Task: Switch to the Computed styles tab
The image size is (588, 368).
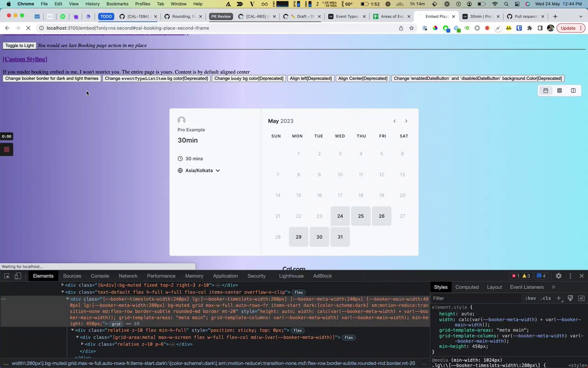Action: (467, 287)
